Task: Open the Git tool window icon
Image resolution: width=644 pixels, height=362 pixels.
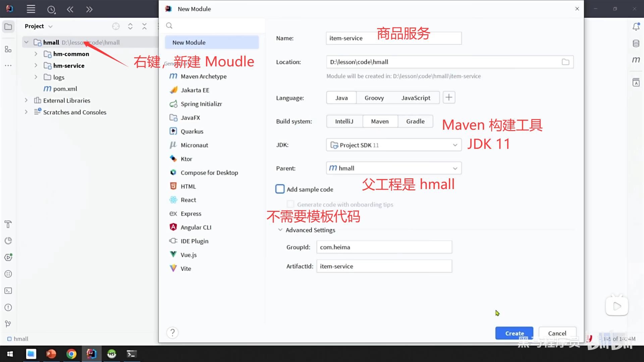Action: coord(8,323)
